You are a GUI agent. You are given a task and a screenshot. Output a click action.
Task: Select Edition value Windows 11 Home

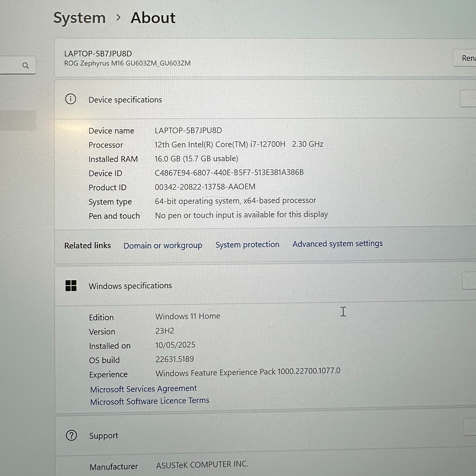click(x=188, y=316)
